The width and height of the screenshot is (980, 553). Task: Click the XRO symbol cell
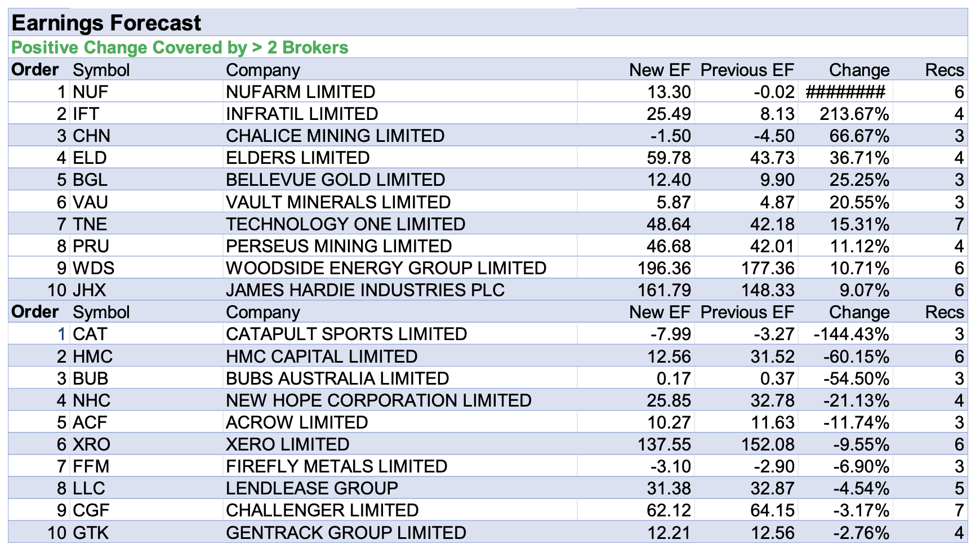[x=92, y=444]
